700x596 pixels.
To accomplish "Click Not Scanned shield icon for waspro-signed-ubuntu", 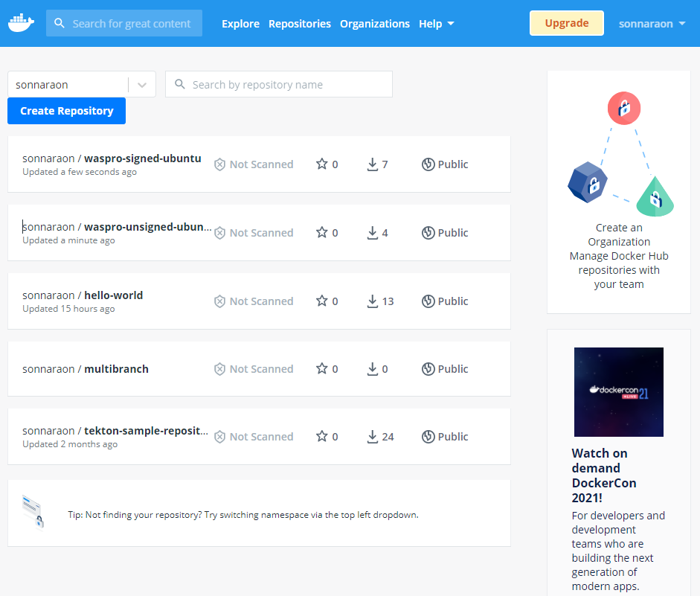I will 219,164.
